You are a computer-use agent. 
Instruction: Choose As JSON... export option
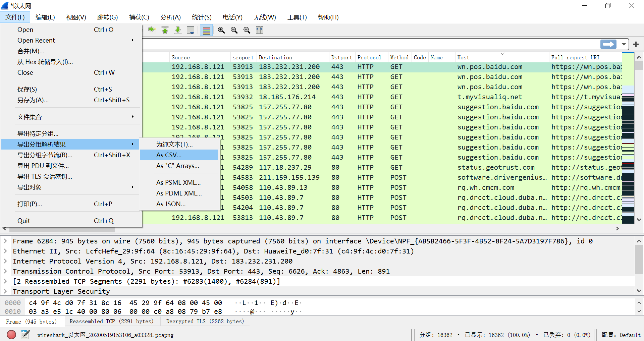point(179,204)
